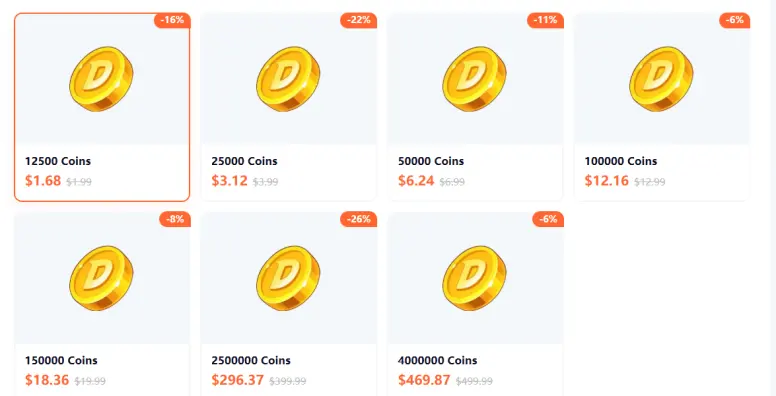Select the 12500 Coins label
The height and width of the screenshot is (396, 776).
click(58, 161)
